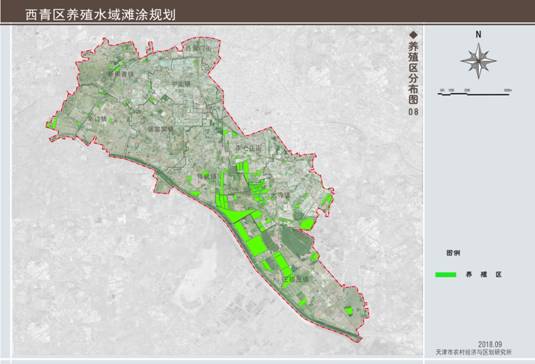Click the large green square aquaculture block

[257, 245]
